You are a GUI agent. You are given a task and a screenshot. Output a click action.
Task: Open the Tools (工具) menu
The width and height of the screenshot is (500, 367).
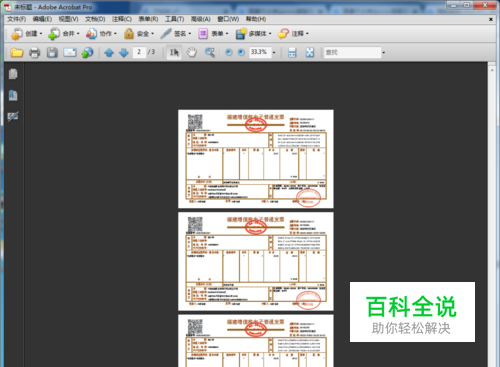[174, 19]
